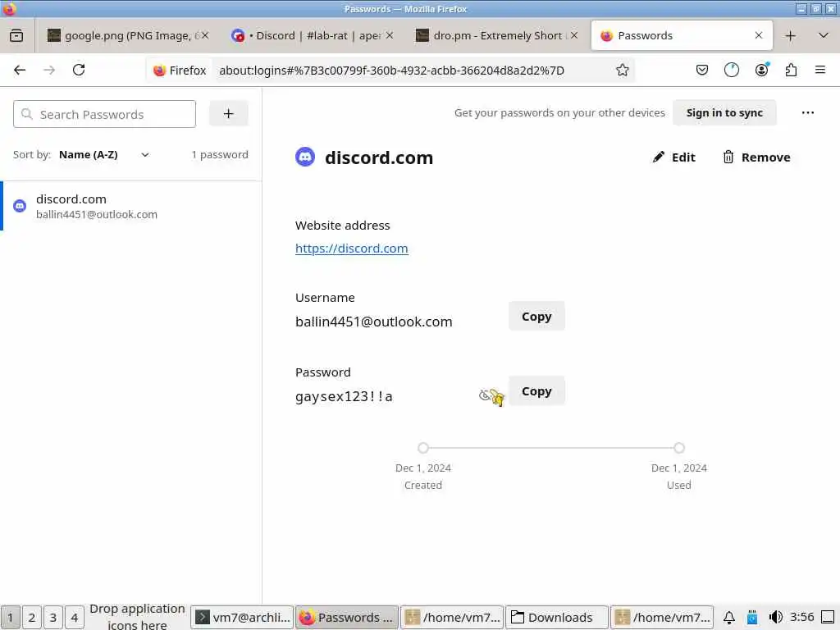
Task: Open the Firefox hamburger menu
Action: 819,71
